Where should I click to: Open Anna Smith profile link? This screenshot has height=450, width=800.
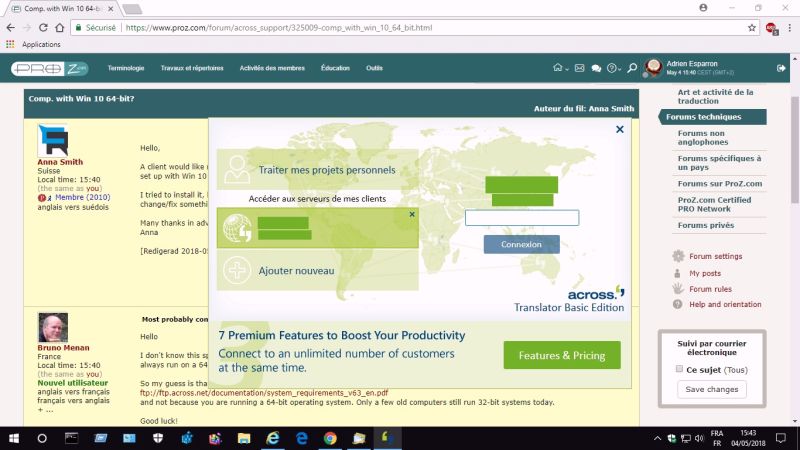coord(60,162)
